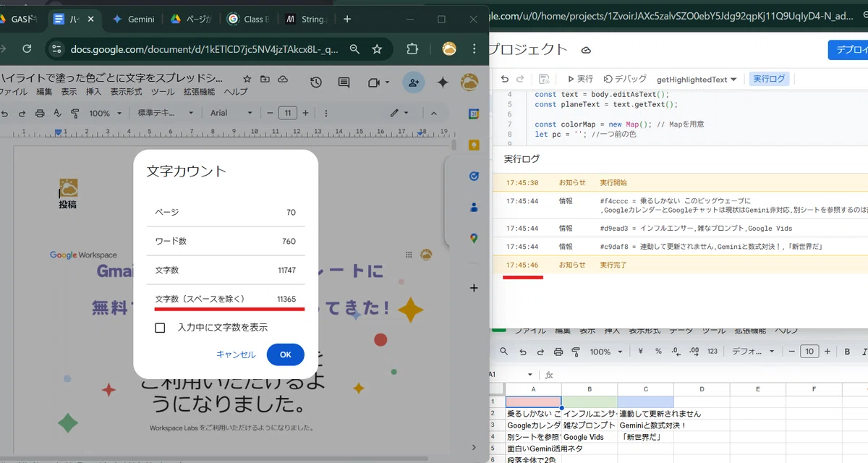Image resolution: width=868 pixels, height=463 pixels.
Task: Open the browser extensions puzzle icon
Action: (x=412, y=49)
